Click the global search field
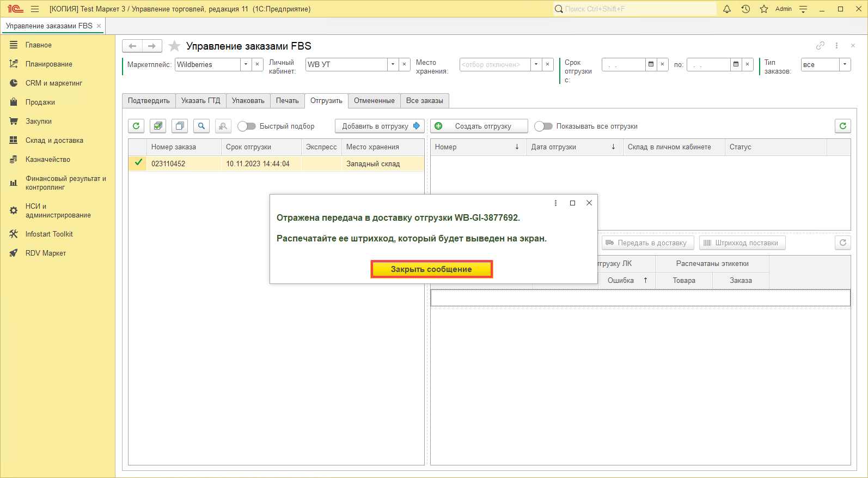The height and width of the screenshot is (478, 868). (x=635, y=9)
